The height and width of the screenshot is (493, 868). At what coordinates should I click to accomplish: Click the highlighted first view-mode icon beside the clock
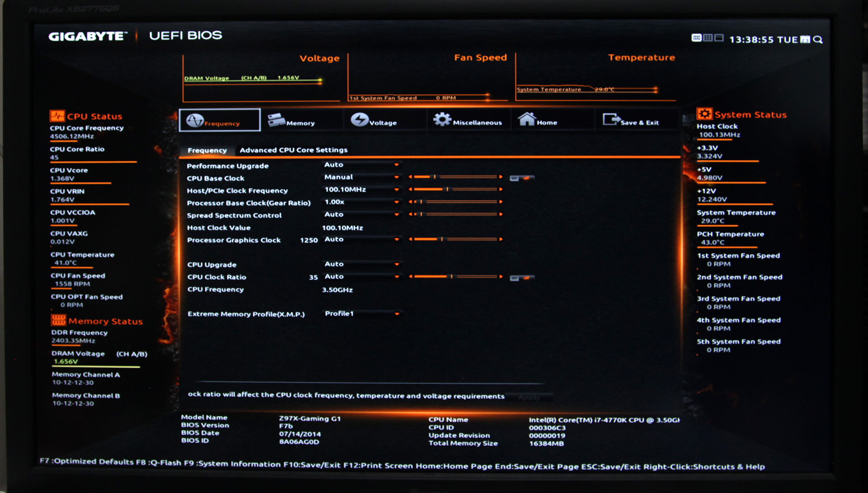(696, 38)
